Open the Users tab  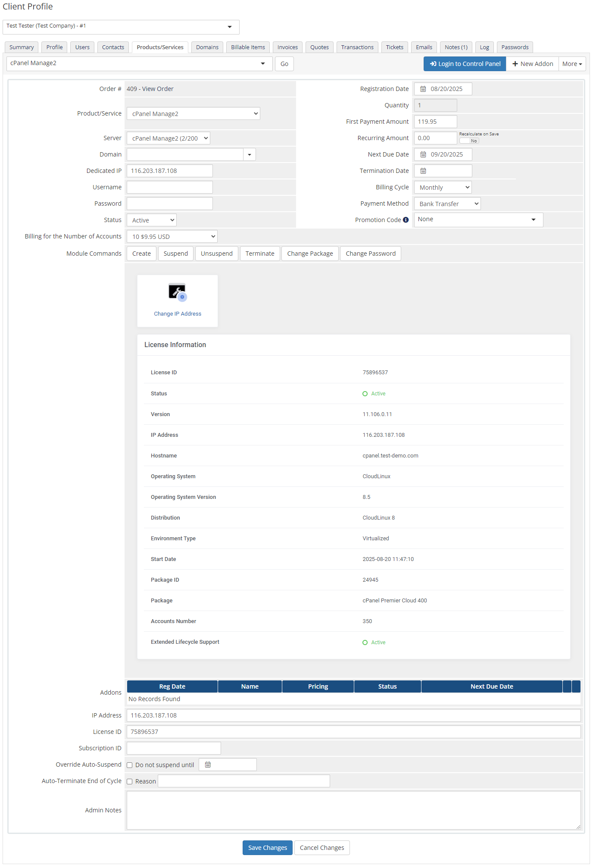pyautogui.click(x=82, y=47)
